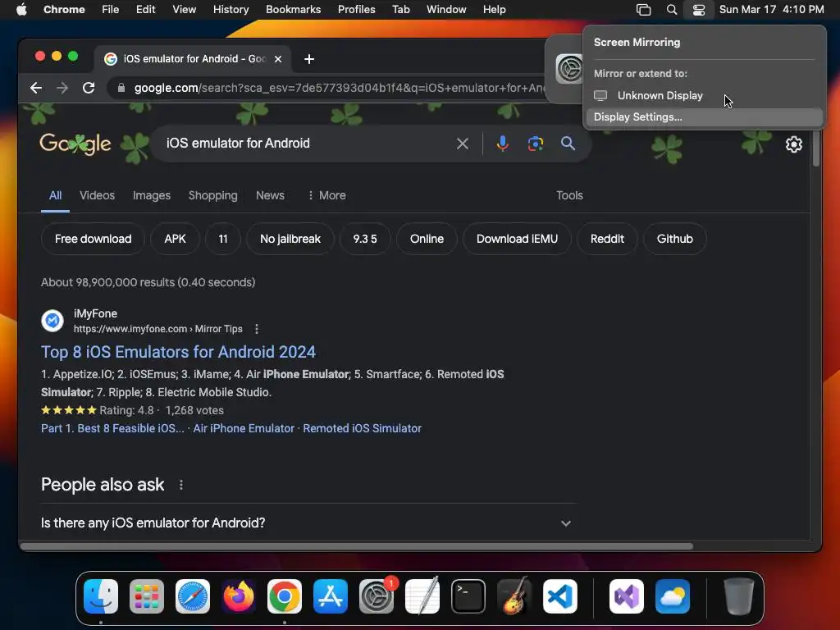Open the Window menu

point(446,10)
